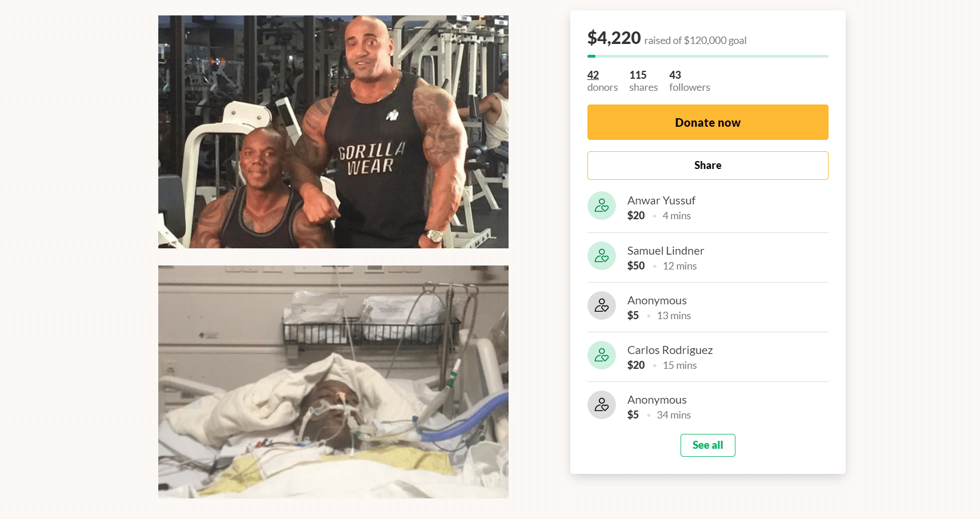Click the Donate now button
The width and height of the screenshot is (980, 519).
pyautogui.click(x=707, y=122)
